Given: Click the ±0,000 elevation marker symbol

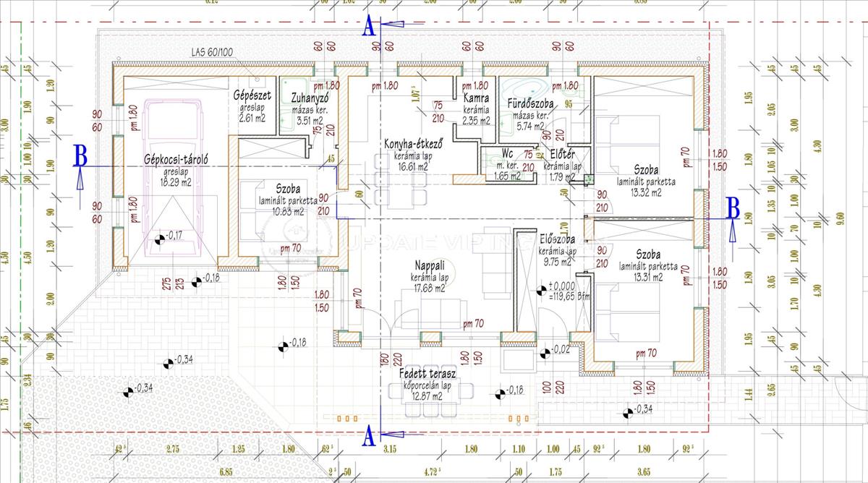Looking at the screenshot, I should 542,290.
